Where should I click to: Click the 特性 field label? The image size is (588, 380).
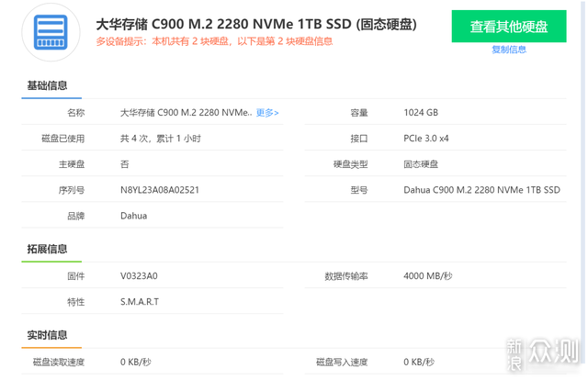[x=75, y=302]
